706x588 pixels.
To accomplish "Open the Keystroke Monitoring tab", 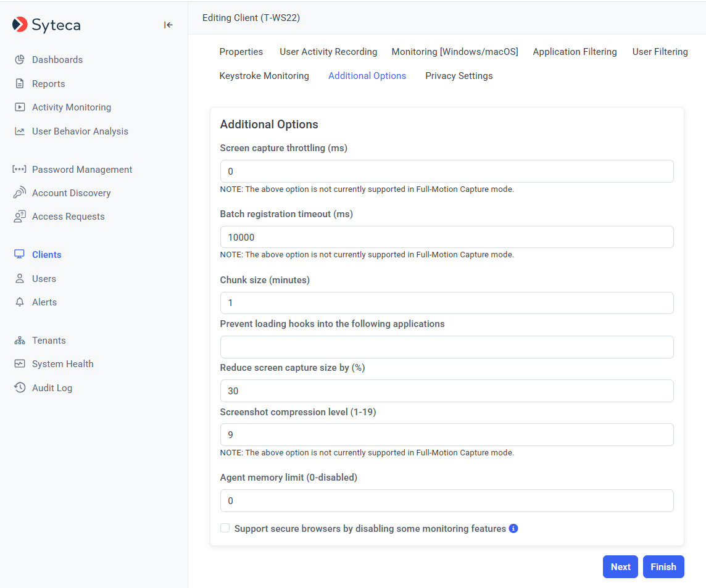I will coord(264,76).
